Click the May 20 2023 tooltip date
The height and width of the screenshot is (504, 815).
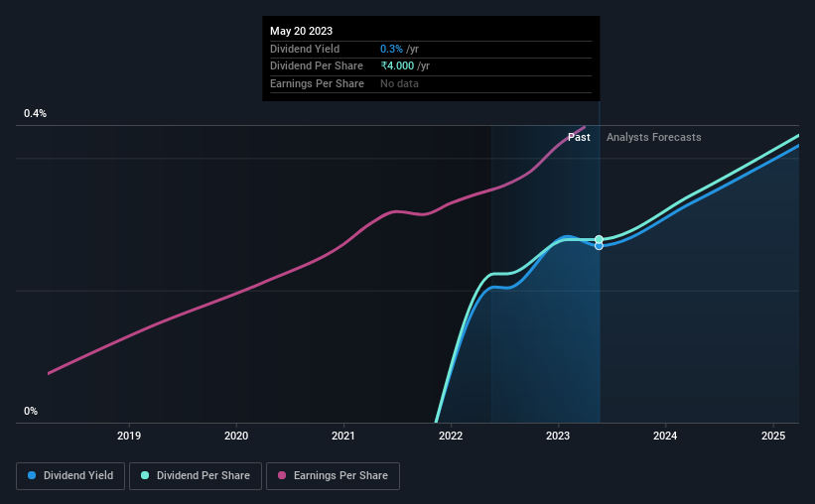pos(301,31)
